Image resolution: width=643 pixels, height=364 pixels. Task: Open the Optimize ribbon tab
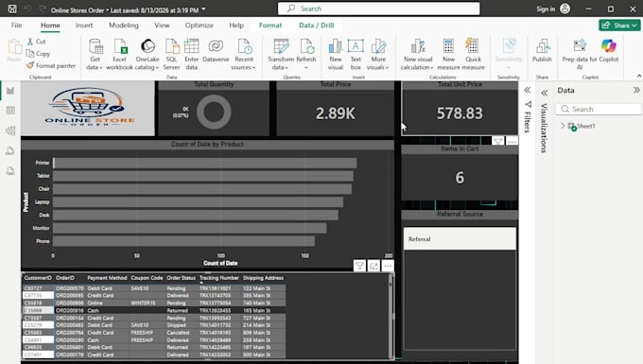click(x=199, y=25)
